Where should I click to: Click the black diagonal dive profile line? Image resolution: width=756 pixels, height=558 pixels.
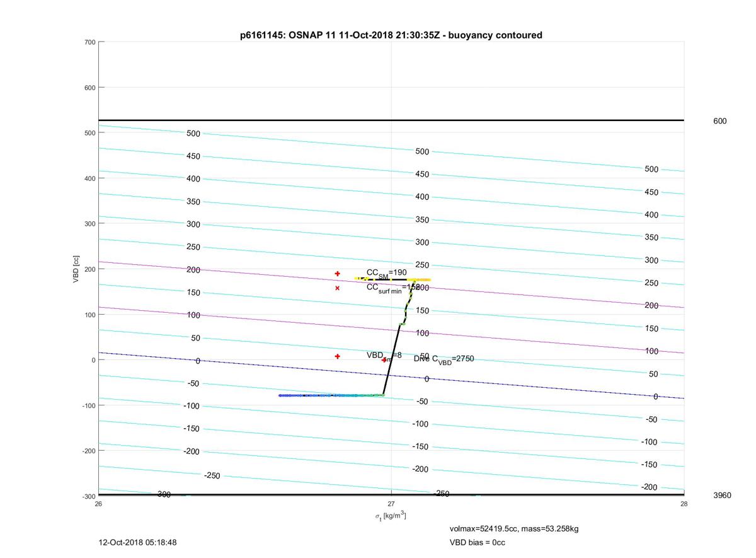coord(391,359)
